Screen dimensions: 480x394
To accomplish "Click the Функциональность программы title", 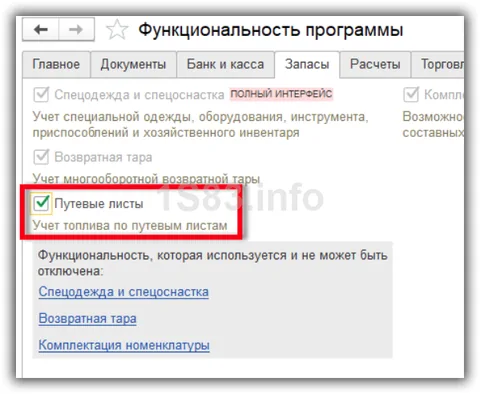I will pos(271,30).
